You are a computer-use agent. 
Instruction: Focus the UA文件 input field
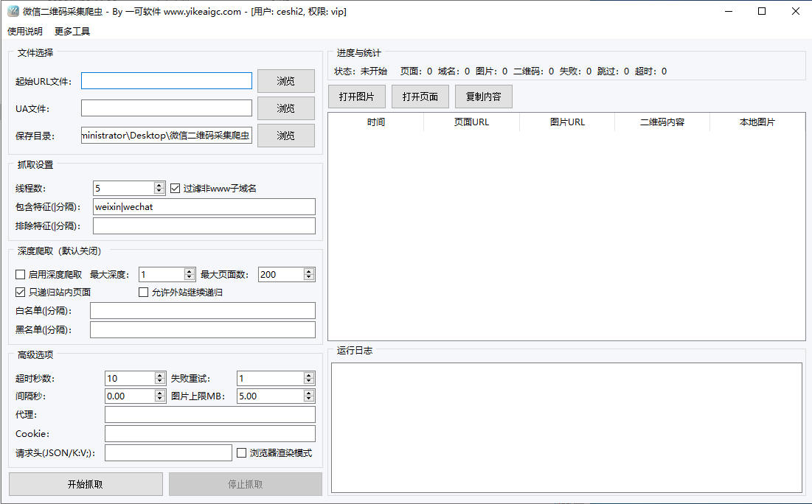point(166,108)
